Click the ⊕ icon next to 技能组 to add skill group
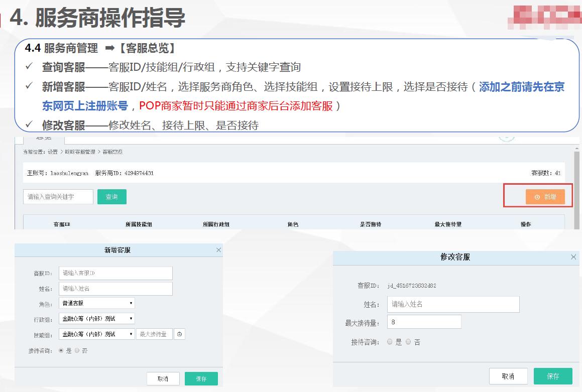Image resolution: width=582 pixels, height=392 pixels. click(x=180, y=333)
